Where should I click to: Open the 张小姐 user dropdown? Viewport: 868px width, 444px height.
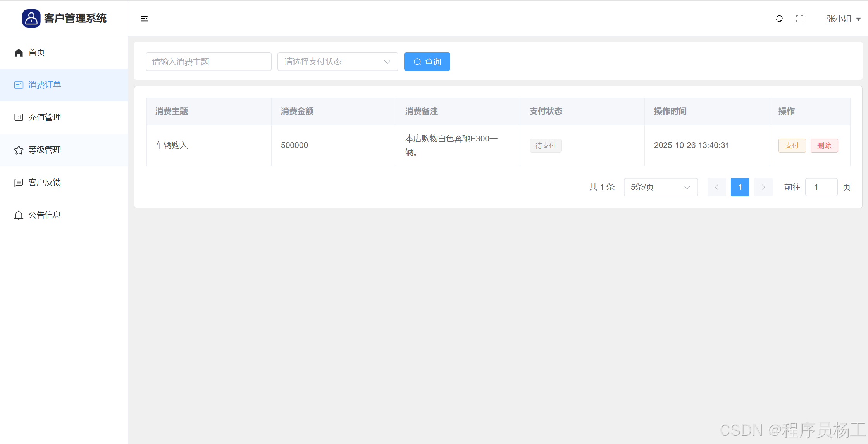843,19
